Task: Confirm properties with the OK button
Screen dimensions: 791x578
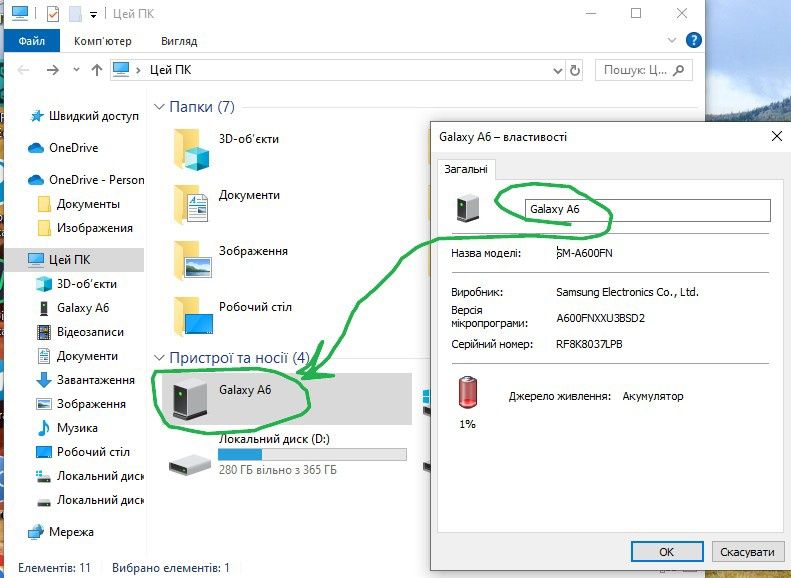Action: (667, 551)
